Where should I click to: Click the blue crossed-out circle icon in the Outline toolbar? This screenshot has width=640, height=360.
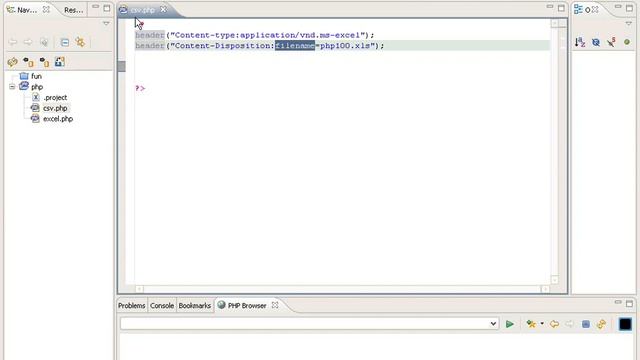click(x=596, y=42)
